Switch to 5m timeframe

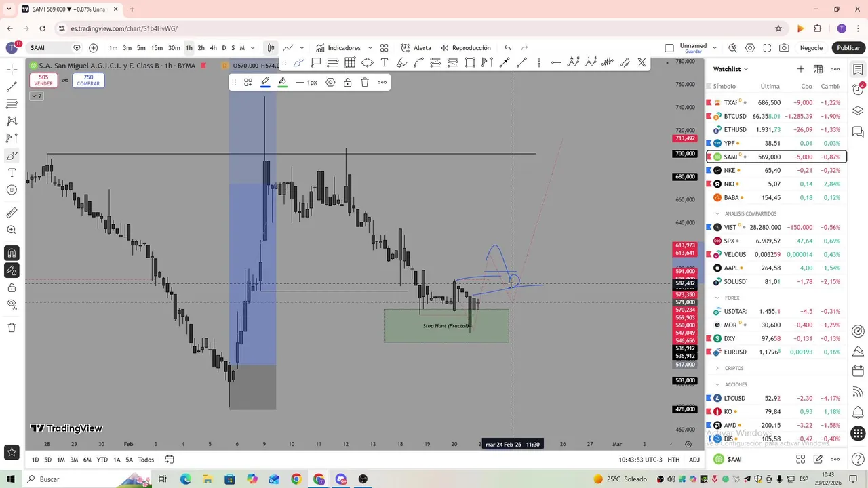coord(141,48)
